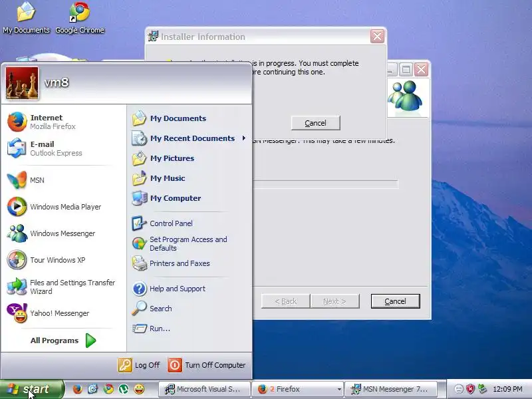532x399 pixels.
Task: Launch Firefox from Quick Launch bar
Action: point(77,389)
